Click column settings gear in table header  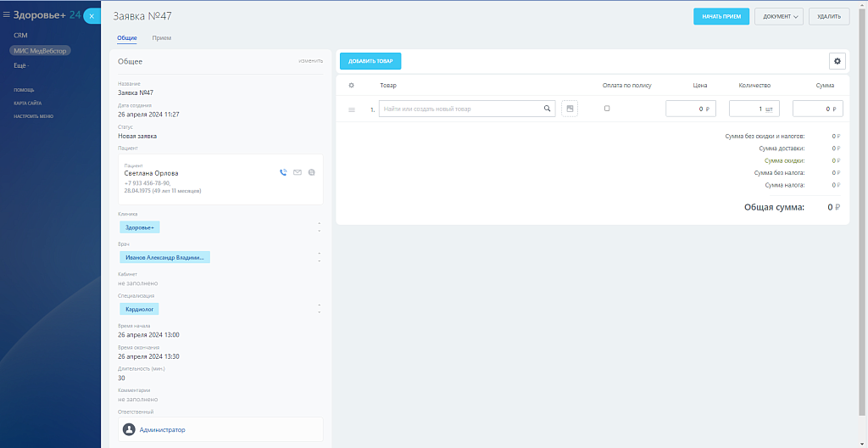click(352, 85)
